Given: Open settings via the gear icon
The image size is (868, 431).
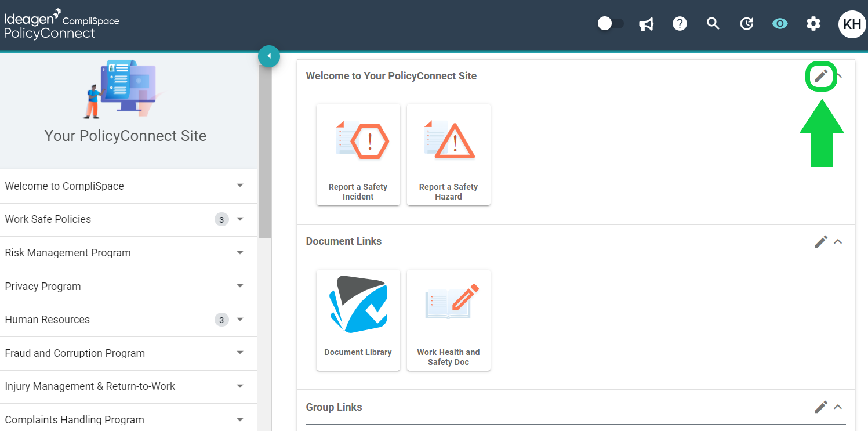Looking at the screenshot, I should tap(813, 24).
